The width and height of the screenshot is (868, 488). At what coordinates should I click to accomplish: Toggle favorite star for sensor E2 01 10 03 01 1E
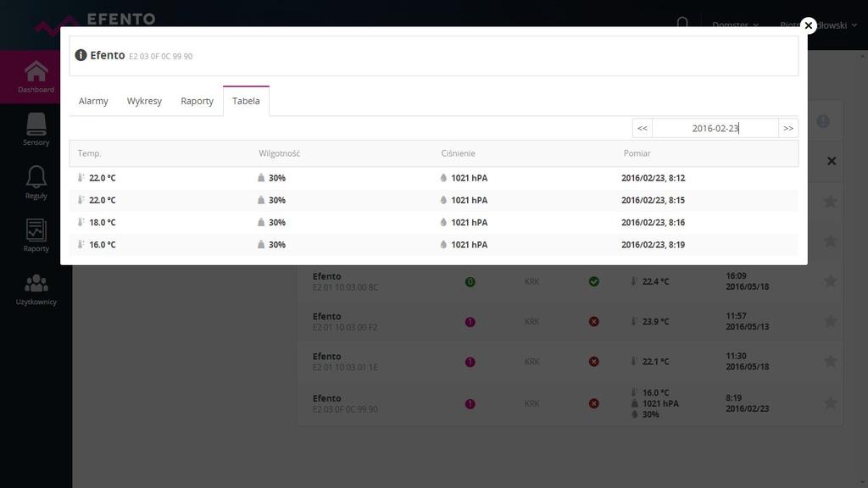point(831,361)
